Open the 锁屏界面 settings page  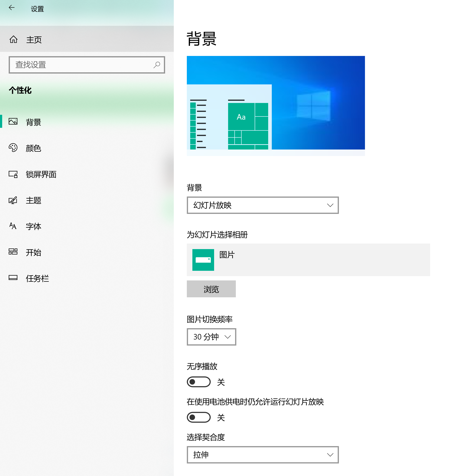pos(87,174)
